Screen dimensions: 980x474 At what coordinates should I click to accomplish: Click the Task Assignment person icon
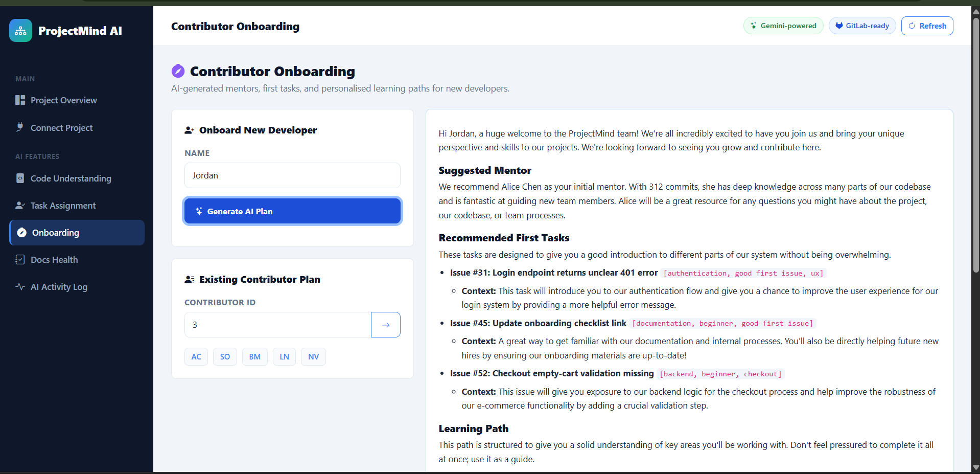click(x=20, y=206)
